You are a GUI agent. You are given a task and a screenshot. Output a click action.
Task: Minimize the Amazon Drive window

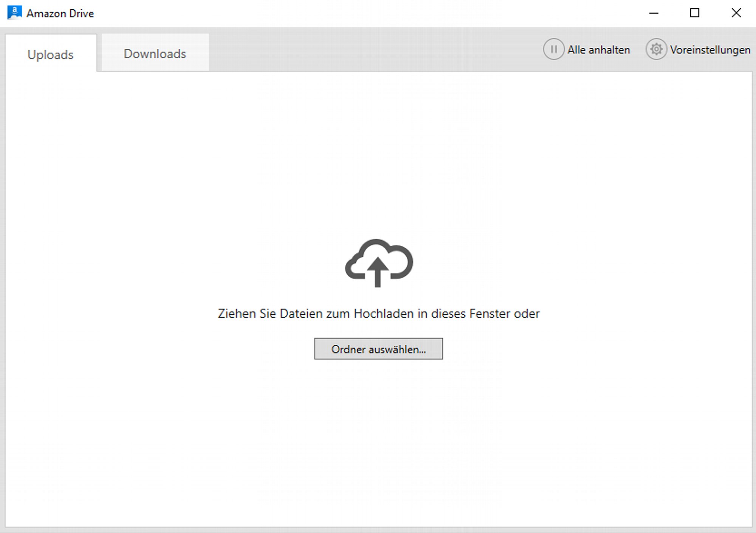point(654,13)
